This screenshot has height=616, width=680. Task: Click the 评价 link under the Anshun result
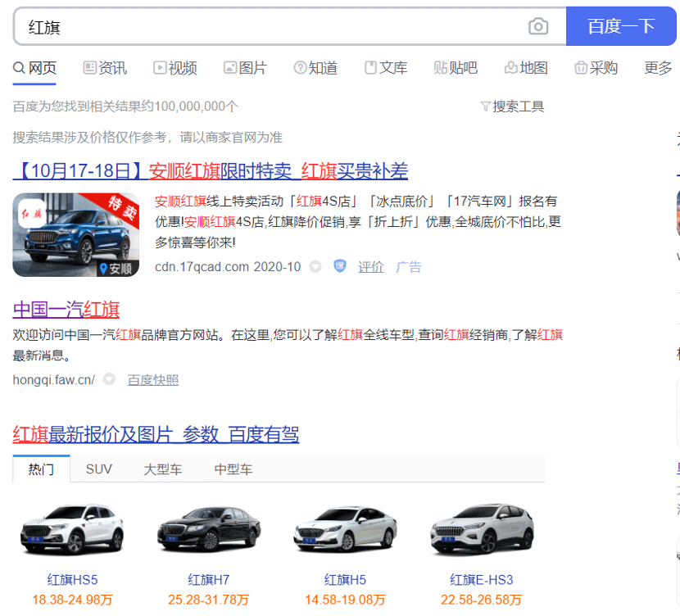coord(370,266)
